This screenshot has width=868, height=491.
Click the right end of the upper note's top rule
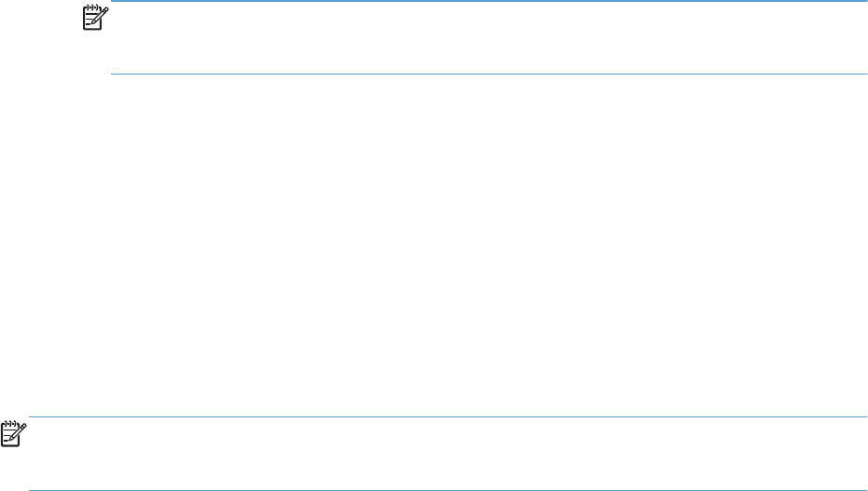coord(863,2)
